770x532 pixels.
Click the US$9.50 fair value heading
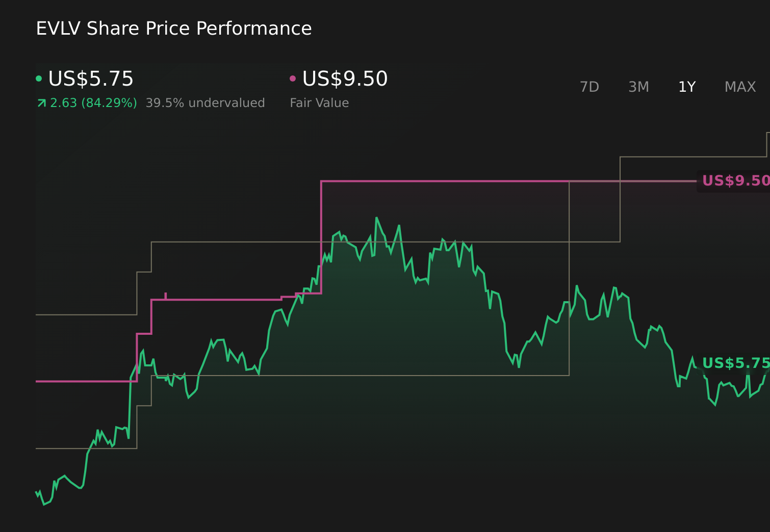[x=345, y=78]
